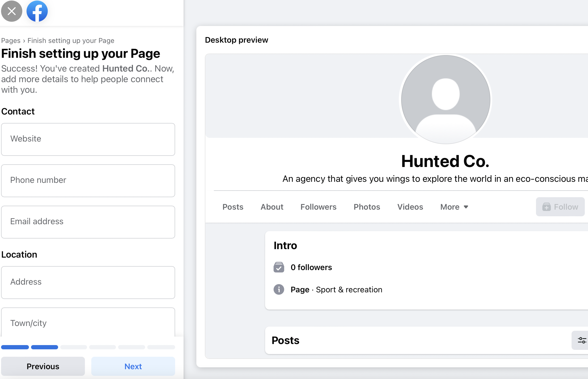Expand the More dropdown in page tabs

pos(454,207)
